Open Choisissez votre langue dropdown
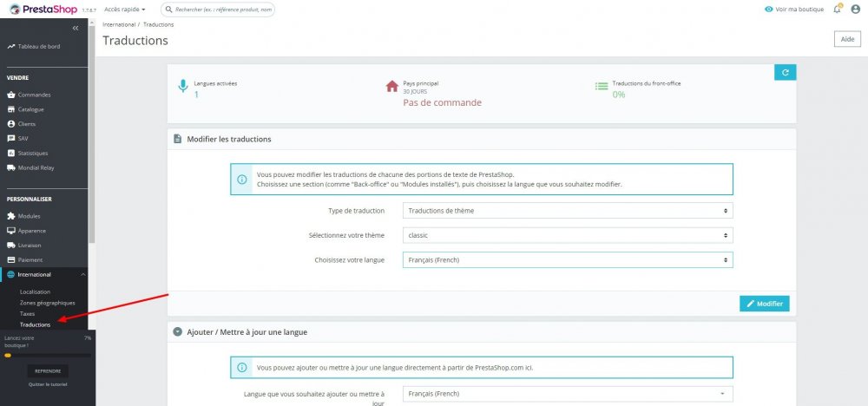The image size is (868, 406). point(568,260)
